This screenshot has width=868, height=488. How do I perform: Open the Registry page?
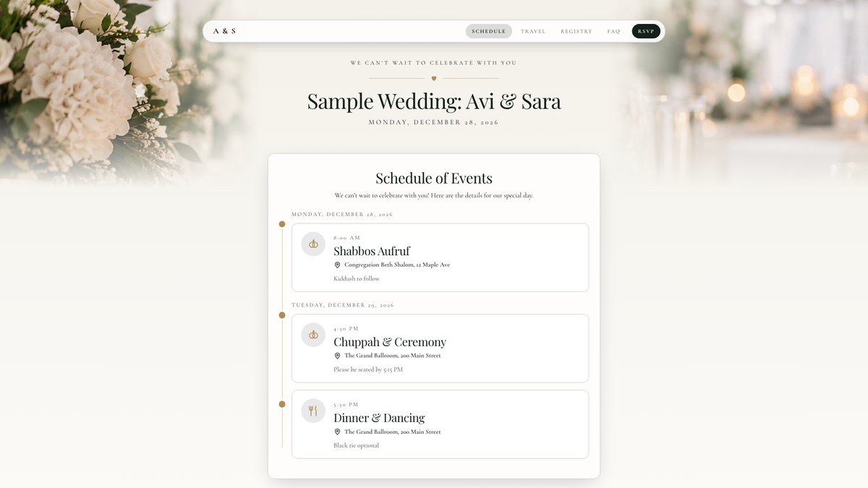[576, 31]
